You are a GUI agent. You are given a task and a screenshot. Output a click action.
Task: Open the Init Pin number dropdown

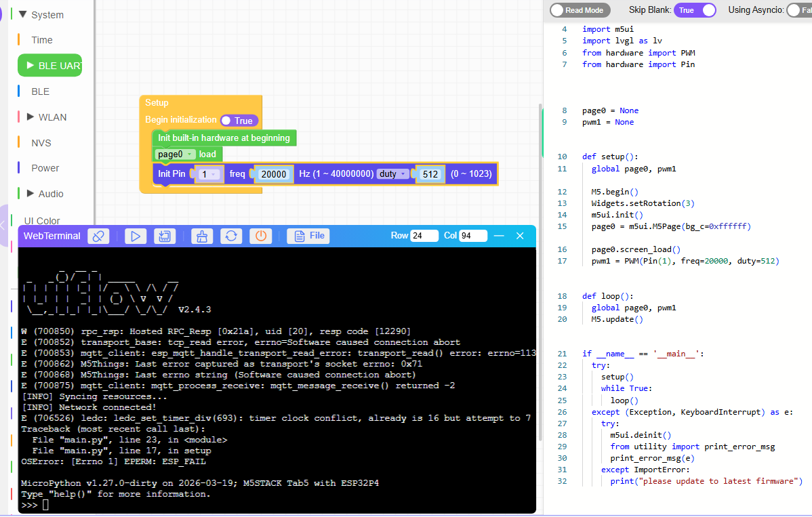[x=209, y=174]
